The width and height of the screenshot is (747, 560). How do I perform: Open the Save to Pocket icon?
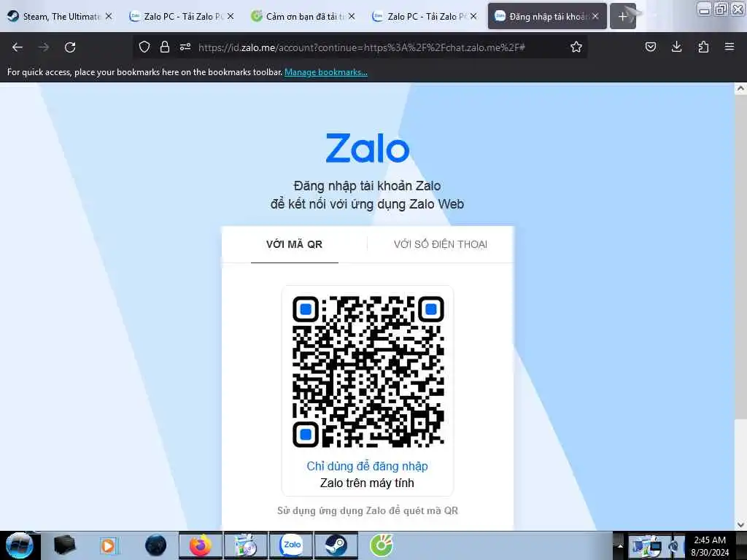pos(650,47)
